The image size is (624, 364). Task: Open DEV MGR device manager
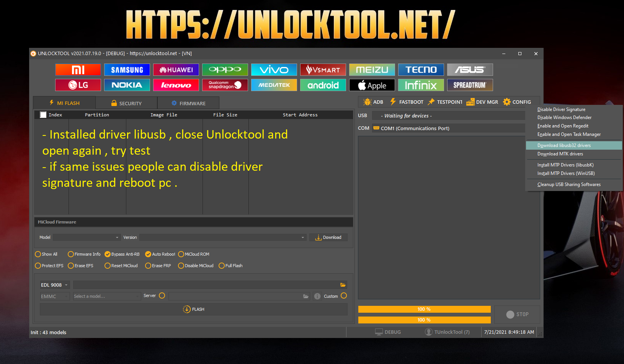tap(482, 102)
